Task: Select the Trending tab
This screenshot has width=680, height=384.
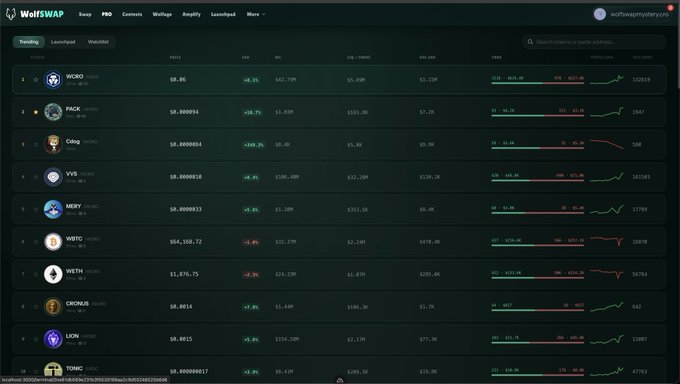Action: point(29,42)
